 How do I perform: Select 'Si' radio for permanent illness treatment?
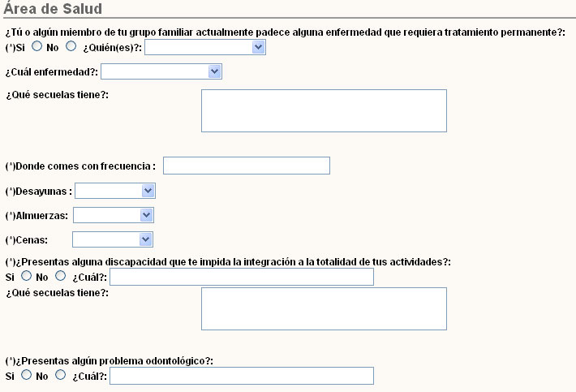37,46
